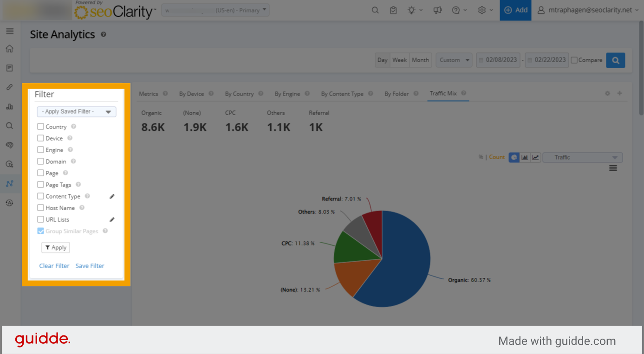This screenshot has width=644, height=354.
Task: Open the settings gear menu in top bar
Action: pyautogui.click(x=485, y=10)
